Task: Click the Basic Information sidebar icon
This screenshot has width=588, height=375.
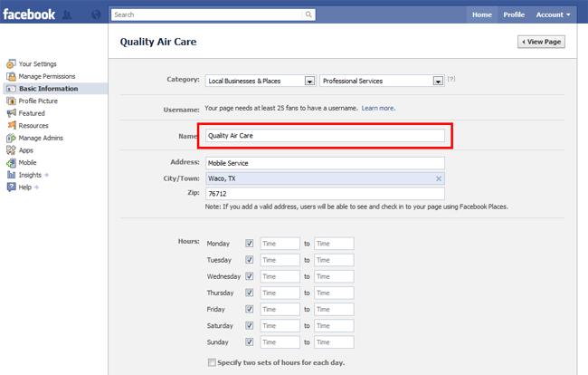Action: tap(11, 89)
